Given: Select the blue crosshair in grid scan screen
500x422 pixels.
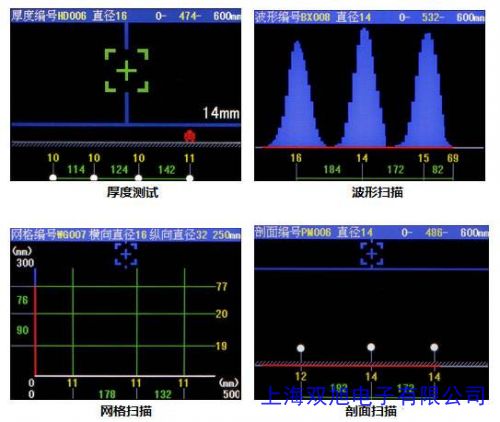Looking at the screenshot, I should pyautogui.click(x=126, y=255).
